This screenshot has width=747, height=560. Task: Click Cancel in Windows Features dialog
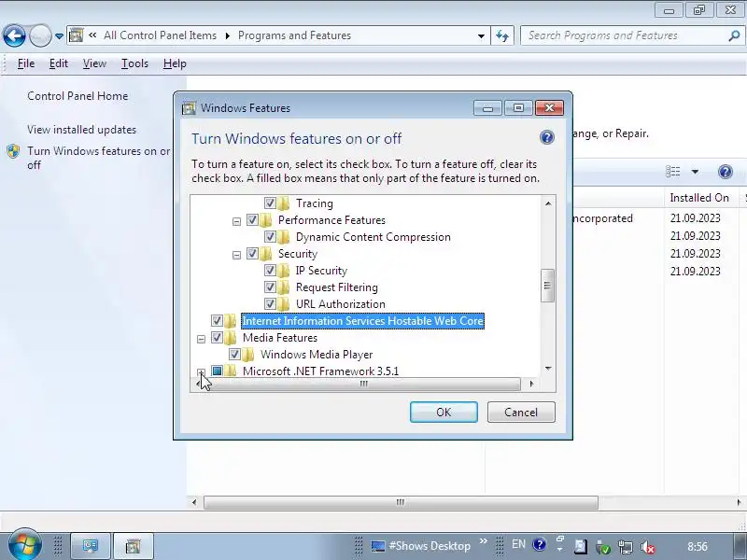coord(521,412)
